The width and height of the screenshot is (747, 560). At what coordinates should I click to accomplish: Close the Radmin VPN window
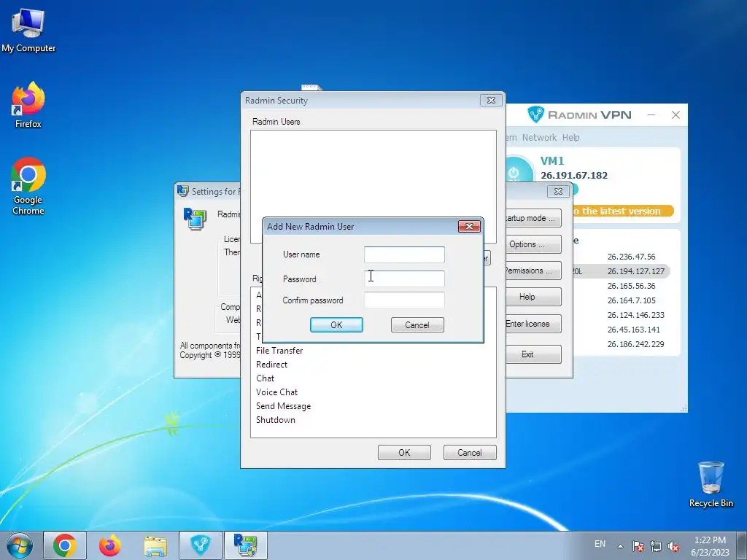coord(676,114)
